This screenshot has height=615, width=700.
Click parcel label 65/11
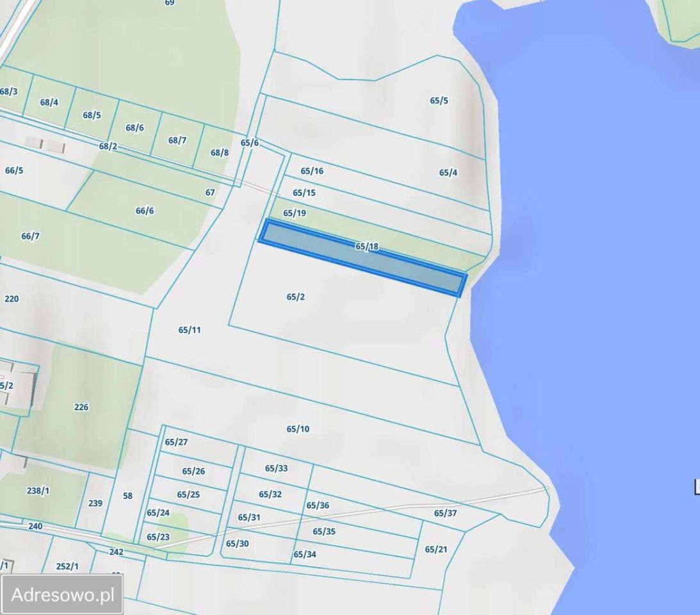pyautogui.click(x=190, y=330)
